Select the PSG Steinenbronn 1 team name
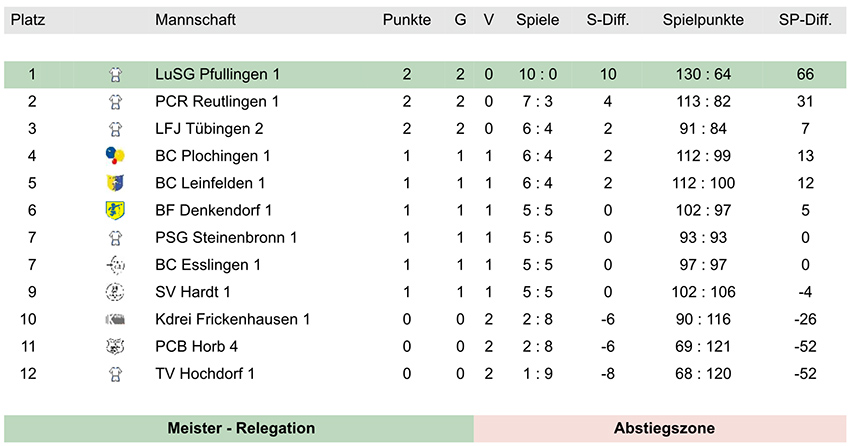Image resolution: width=850 pixels, height=446 pixels. point(226,237)
